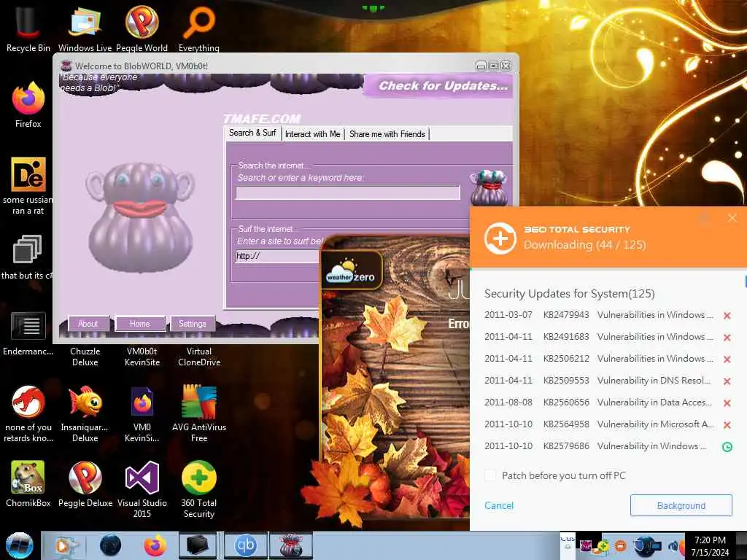Screen dimensions: 747x560
Task: Select the 'some russian ran a rat' icon
Action: coord(28,186)
